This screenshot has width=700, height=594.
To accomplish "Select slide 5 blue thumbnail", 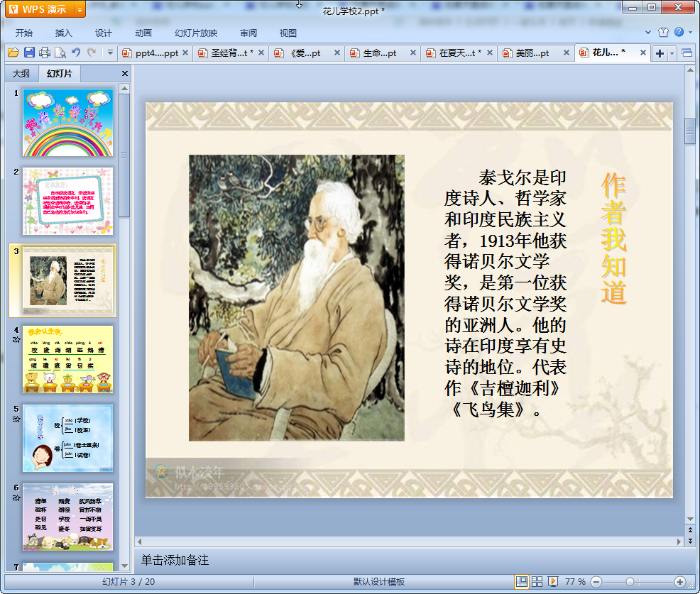I will pyautogui.click(x=68, y=439).
